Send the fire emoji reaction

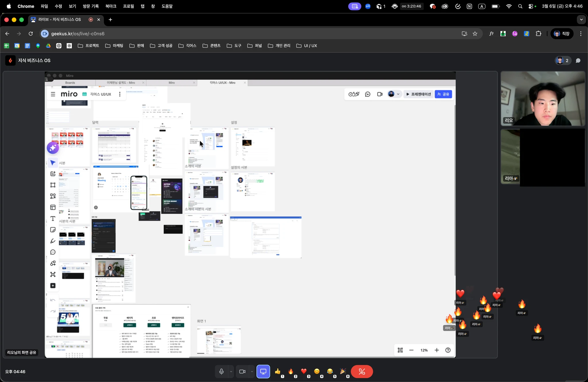291,371
